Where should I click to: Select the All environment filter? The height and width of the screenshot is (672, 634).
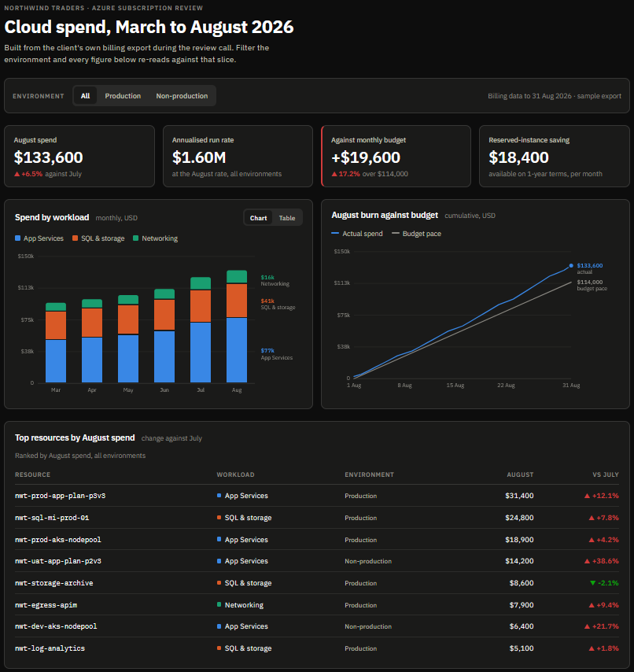(85, 96)
